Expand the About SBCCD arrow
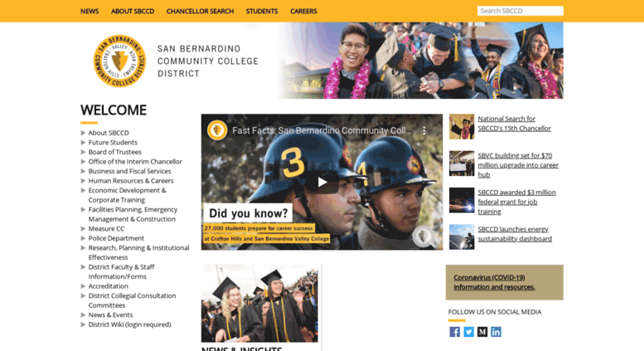Image resolution: width=644 pixels, height=351 pixels. (83, 133)
